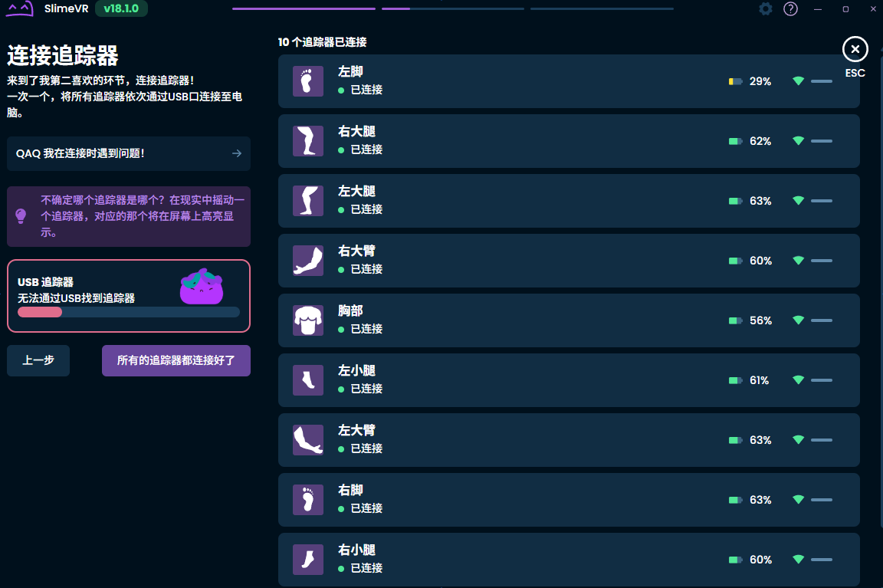Click the right thigh (右大腿) body icon
Image resolution: width=883 pixels, height=588 pixels.
[x=308, y=141]
